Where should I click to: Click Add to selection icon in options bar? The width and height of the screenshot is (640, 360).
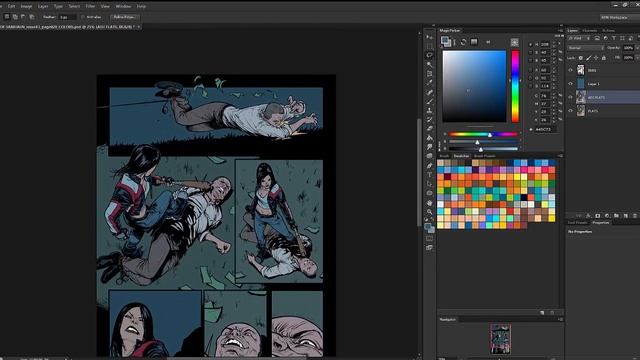pyautogui.click(x=15, y=17)
